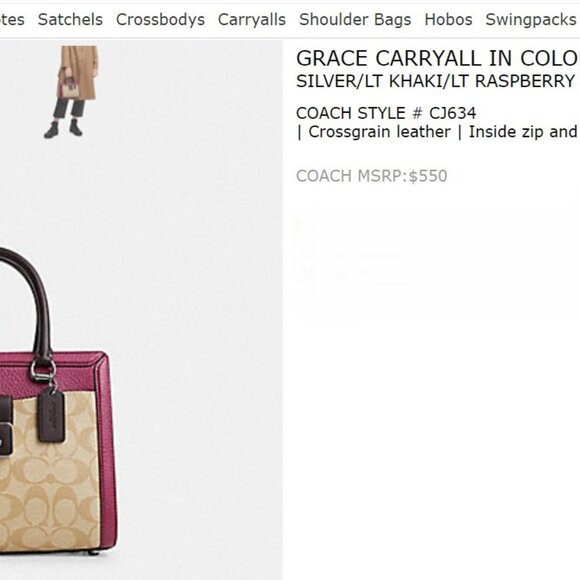580x580 pixels.
Task: Click the Grace Carryall product title
Action: pyautogui.click(x=438, y=58)
